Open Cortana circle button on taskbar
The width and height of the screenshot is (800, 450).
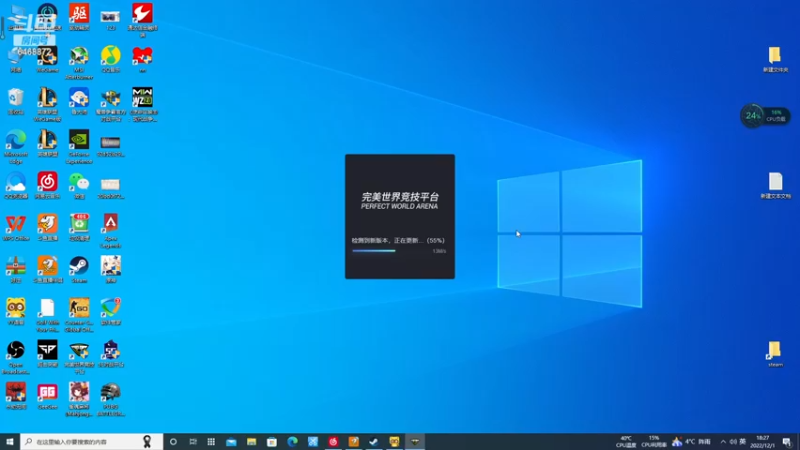click(x=173, y=441)
